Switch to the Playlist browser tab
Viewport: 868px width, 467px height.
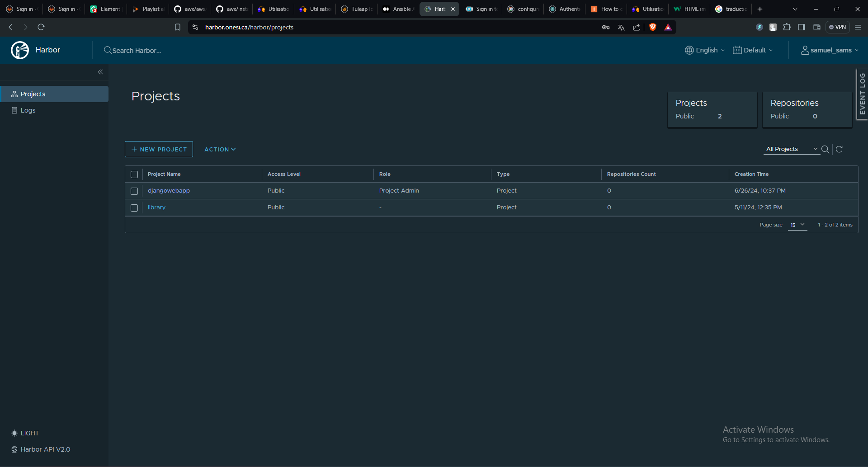pyautogui.click(x=148, y=9)
